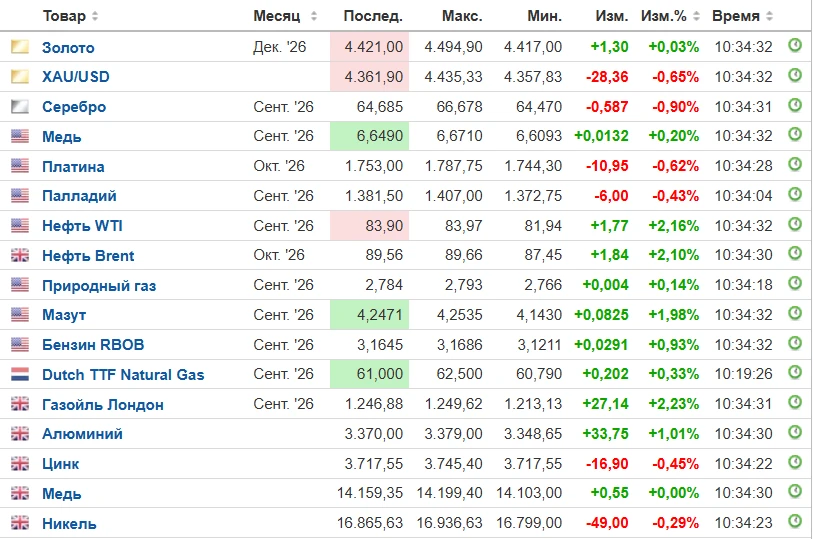The width and height of the screenshot is (813, 539).
Task: Click the gold bar icon beside XAU/USD
Action: tap(20, 77)
